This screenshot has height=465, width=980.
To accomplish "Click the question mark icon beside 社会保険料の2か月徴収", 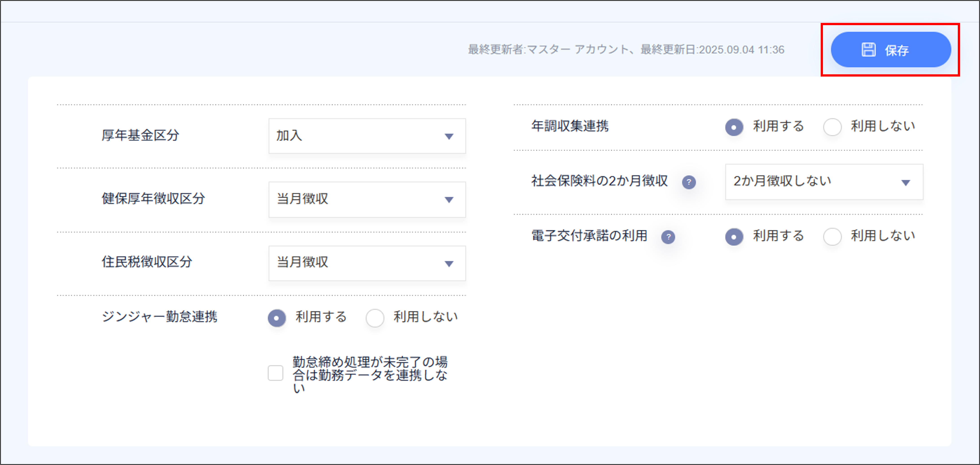I will 690,182.
